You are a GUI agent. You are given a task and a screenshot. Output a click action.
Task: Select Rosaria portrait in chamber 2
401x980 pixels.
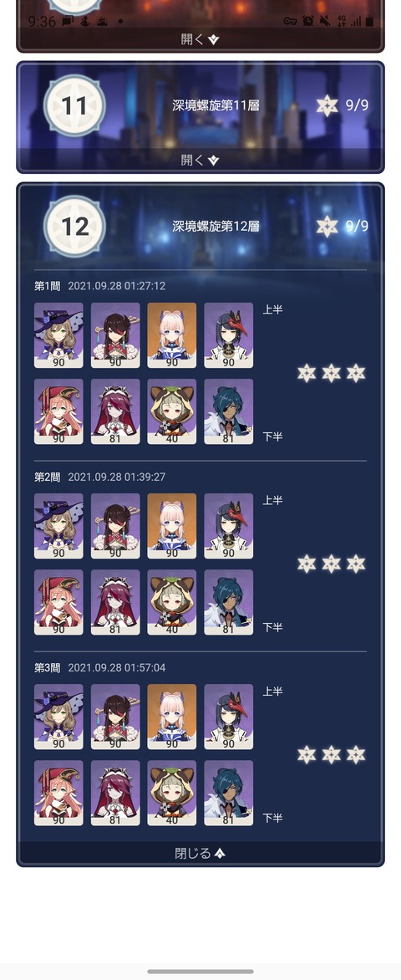115,602
